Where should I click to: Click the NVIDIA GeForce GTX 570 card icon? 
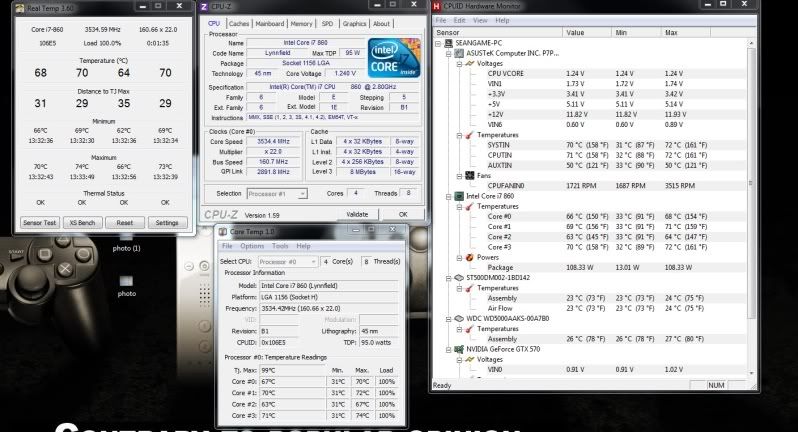459,349
